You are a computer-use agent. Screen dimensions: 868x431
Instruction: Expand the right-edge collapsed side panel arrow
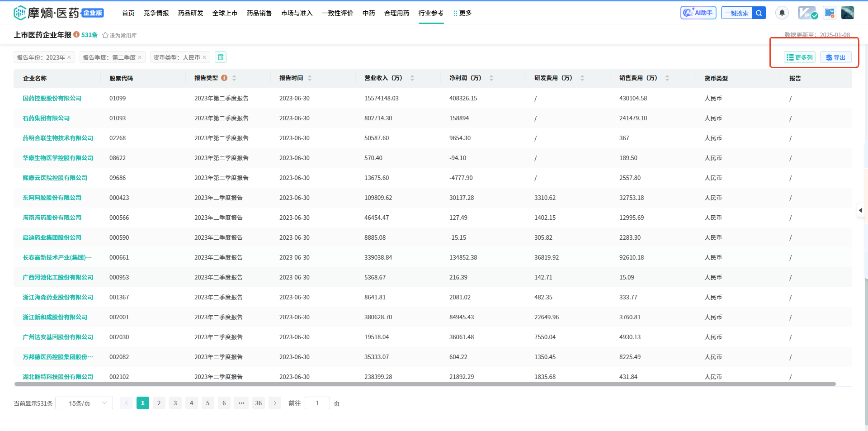tap(861, 210)
